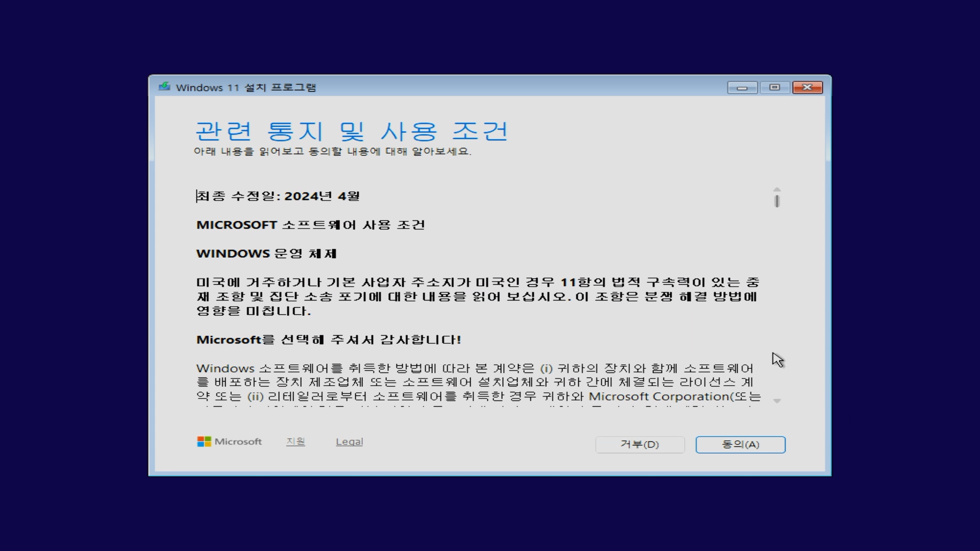Open the Legal link
This screenshot has height=551, width=980.
[349, 441]
